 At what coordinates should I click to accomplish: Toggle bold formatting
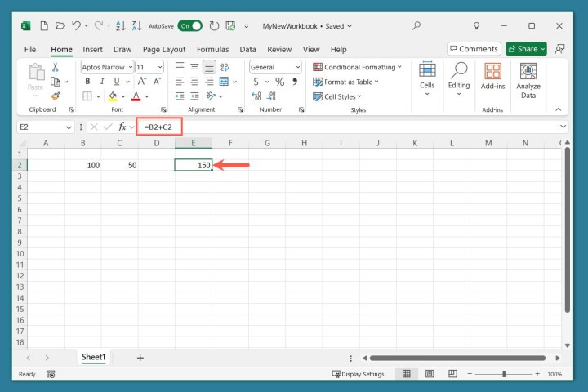pos(87,82)
